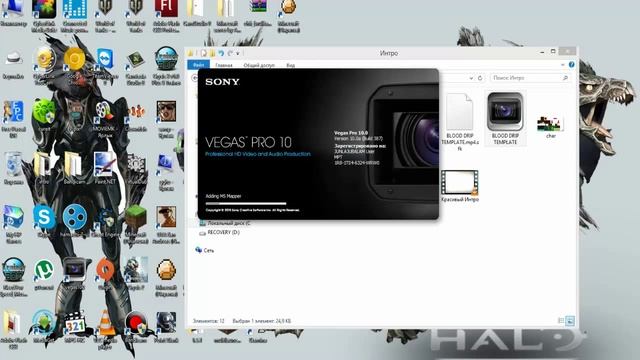Image resolution: width=640 pixels, height=360 pixels.
Task: Open the Bandicam folder on the desktop
Action: point(75,164)
